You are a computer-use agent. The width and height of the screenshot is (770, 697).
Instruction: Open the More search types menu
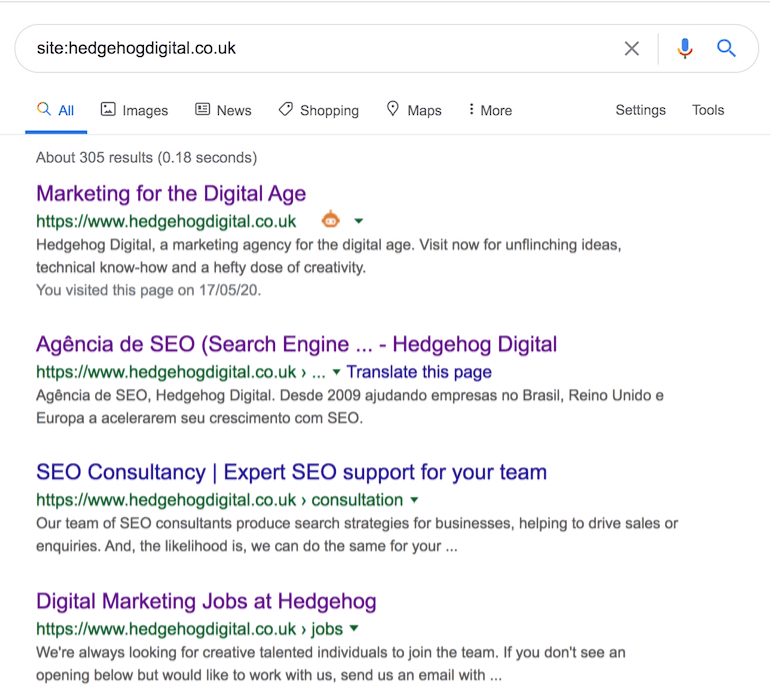click(x=490, y=110)
